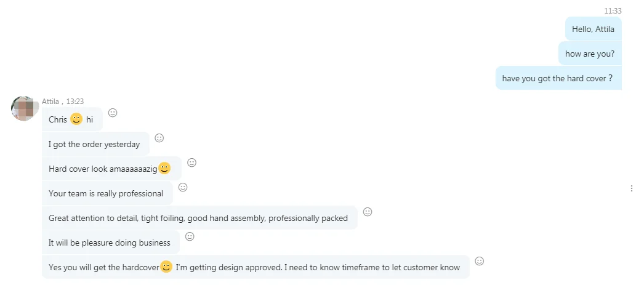This screenshot has height=285, width=644.
Task: Click emoji in "Hard cover look amaaaaaazig" message
Action: (x=164, y=168)
